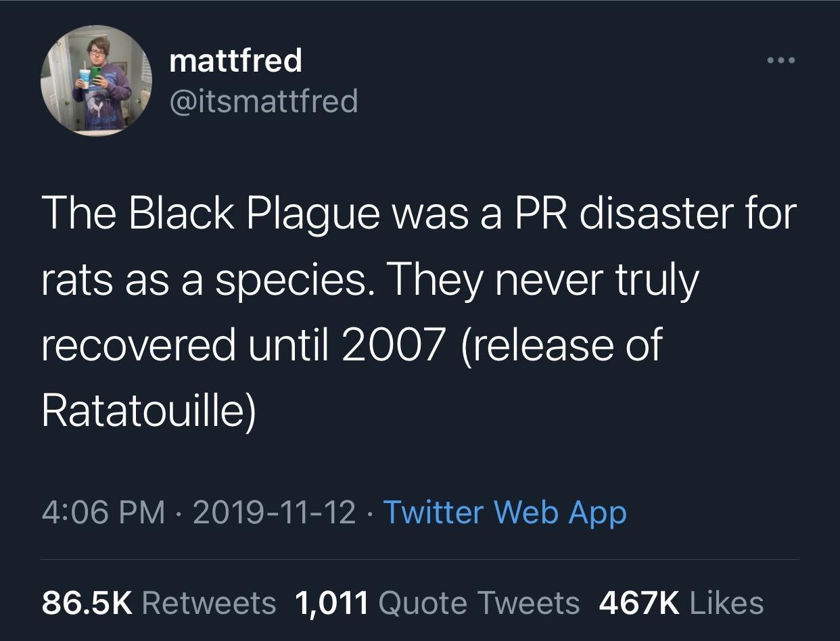The width and height of the screenshot is (840, 641).
Task: Click the 467K count number
Action: pos(640,602)
